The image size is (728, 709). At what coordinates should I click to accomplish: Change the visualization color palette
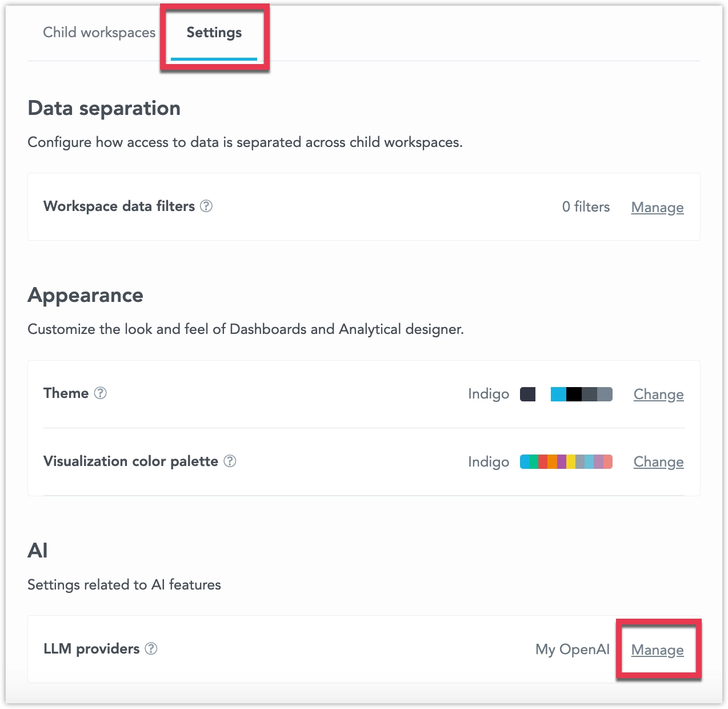(x=658, y=462)
